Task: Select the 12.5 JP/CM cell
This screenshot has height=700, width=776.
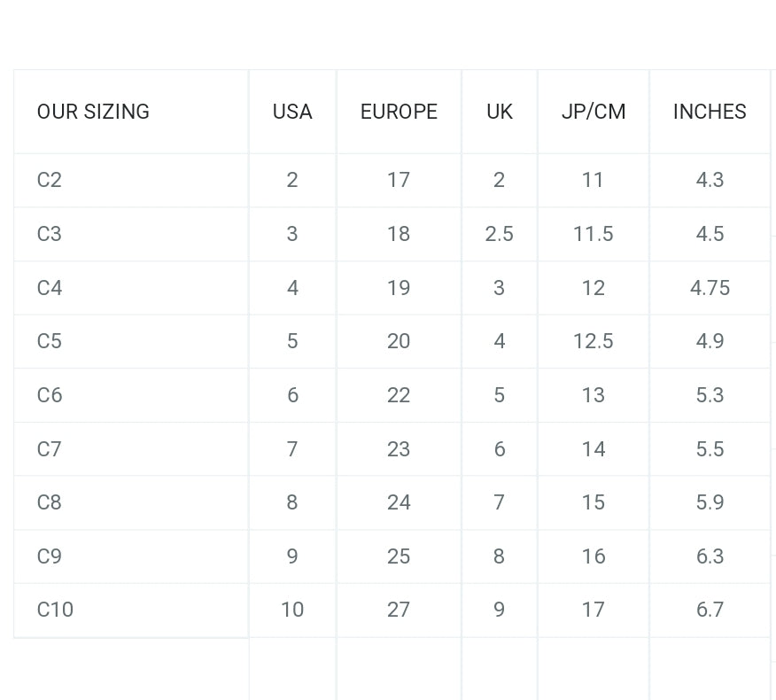Action: click(594, 341)
